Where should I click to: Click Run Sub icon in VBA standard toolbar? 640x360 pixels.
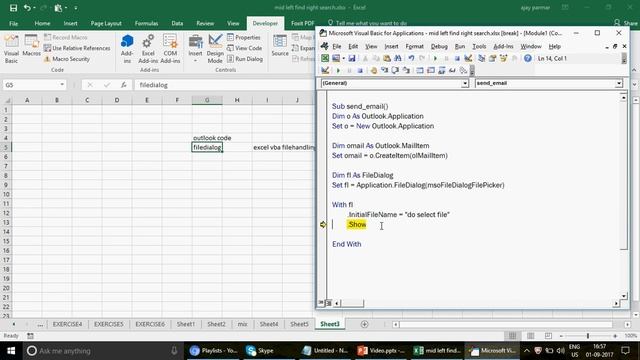(x=435, y=58)
